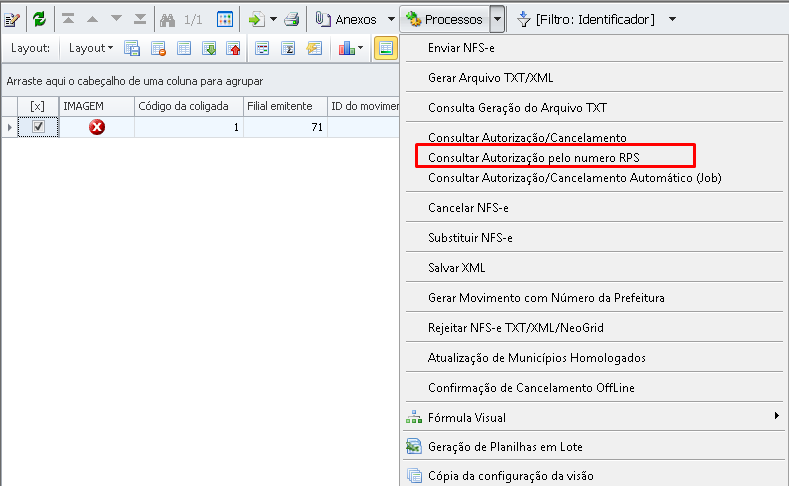Click the export document green arrow icon

point(257,20)
